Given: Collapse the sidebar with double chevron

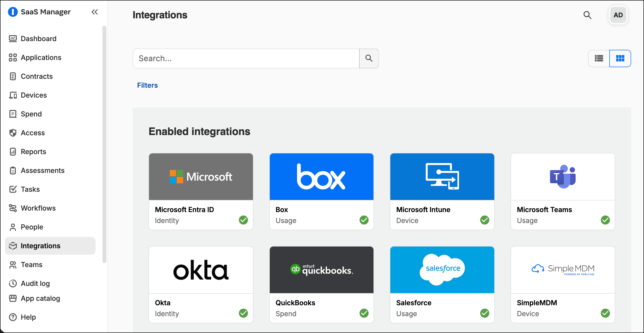Looking at the screenshot, I should (x=95, y=12).
